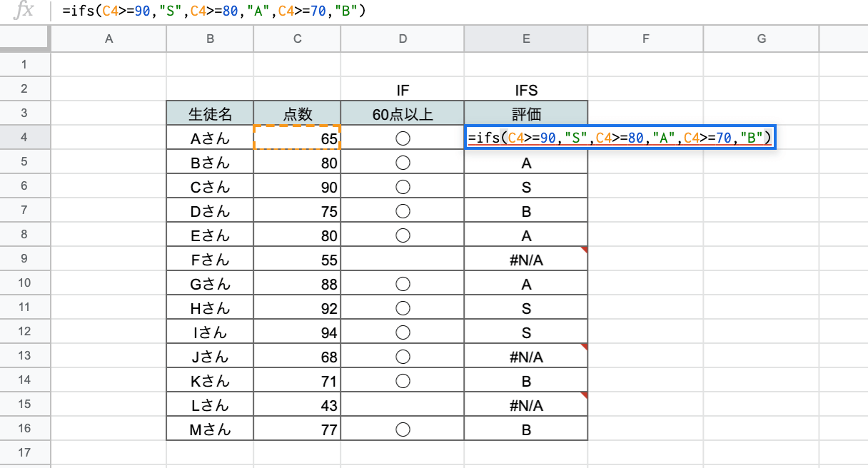Select the cell containing 生徒名 header
The height and width of the screenshot is (468, 868).
(209, 113)
